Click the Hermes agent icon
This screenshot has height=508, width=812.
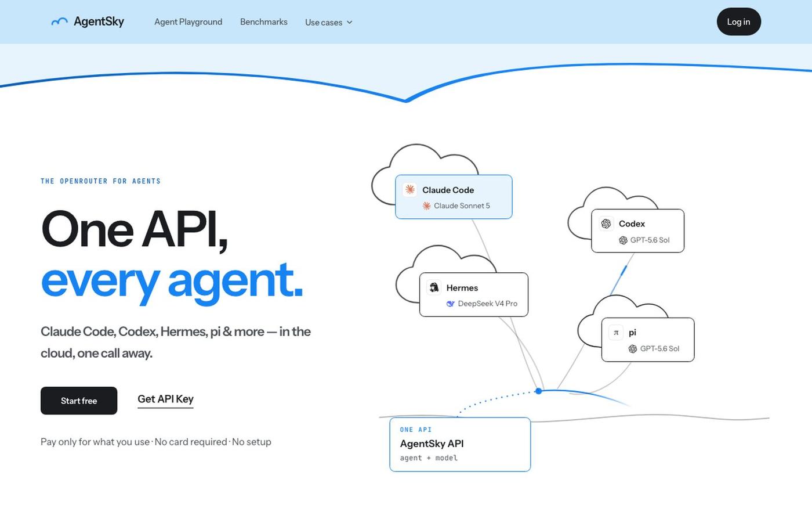click(x=434, y=287)
